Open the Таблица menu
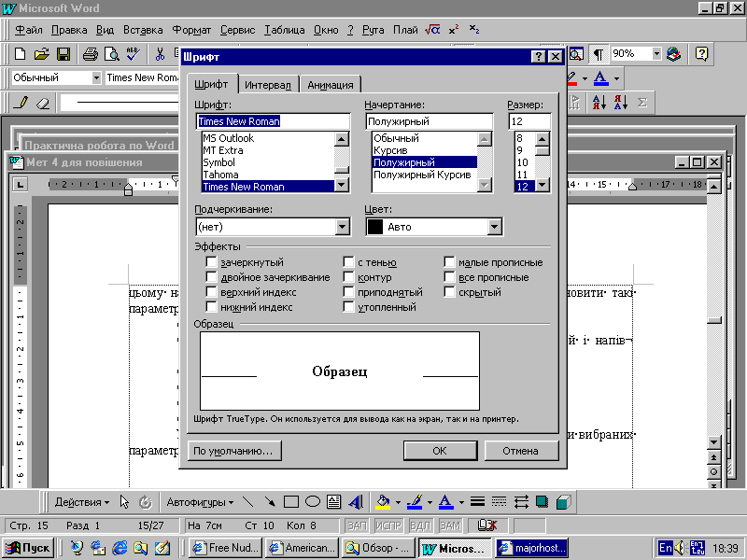Viewport: 747px width, 560px height. pyautogui.click(x=285, y=30)
